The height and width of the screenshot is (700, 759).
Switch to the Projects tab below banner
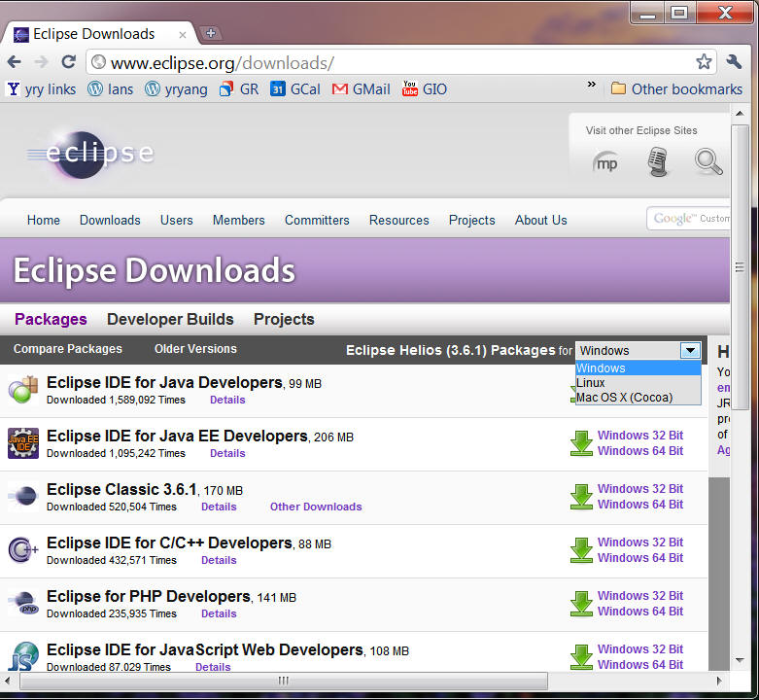point(284,320)
